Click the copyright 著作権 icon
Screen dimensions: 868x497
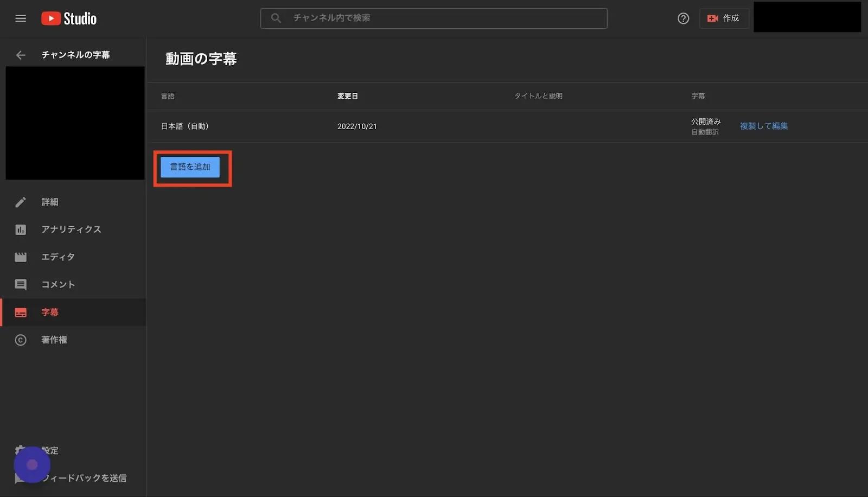(21, 340)
